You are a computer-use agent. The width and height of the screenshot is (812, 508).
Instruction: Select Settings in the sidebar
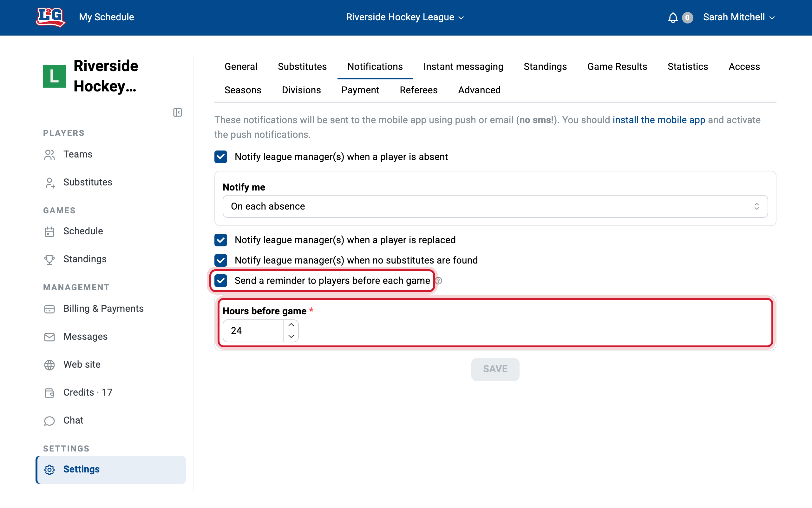tap(111, 470)
